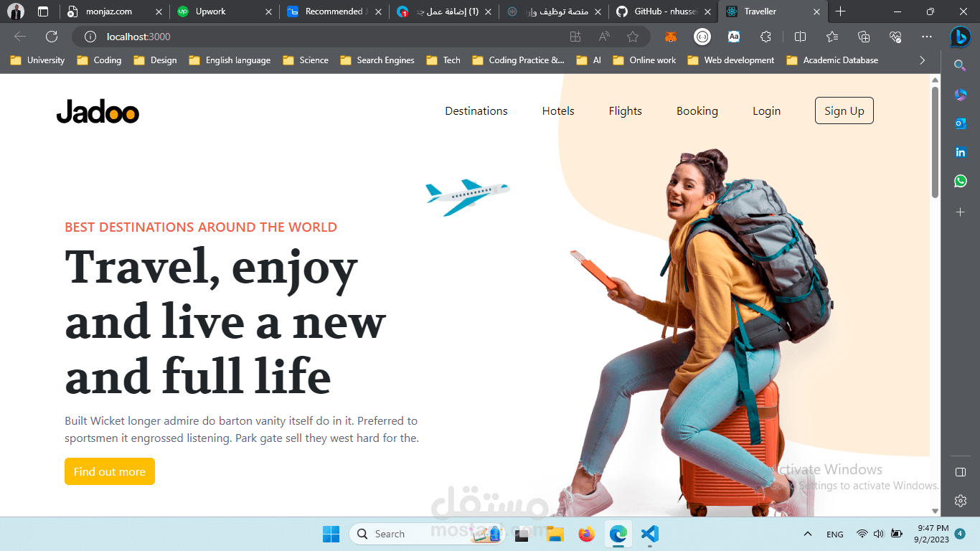This screenshot has width=980, height=551.
Task: Open the Windows Start menu
Action: coord(331,534)
